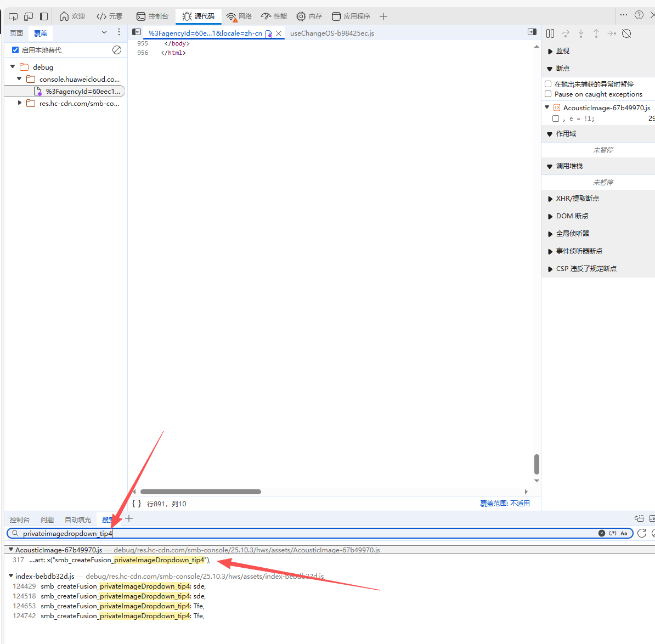Clear the search input text

pos(602,533)
